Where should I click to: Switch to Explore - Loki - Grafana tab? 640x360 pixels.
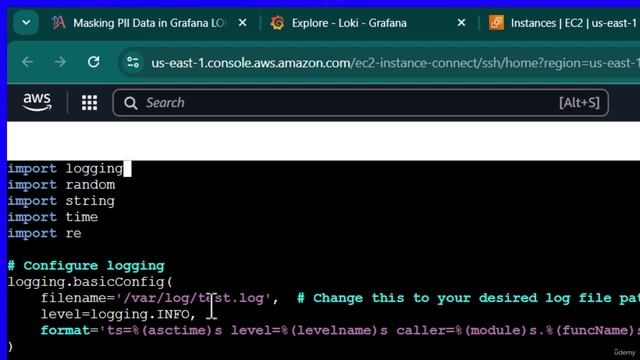click(349, 23)
